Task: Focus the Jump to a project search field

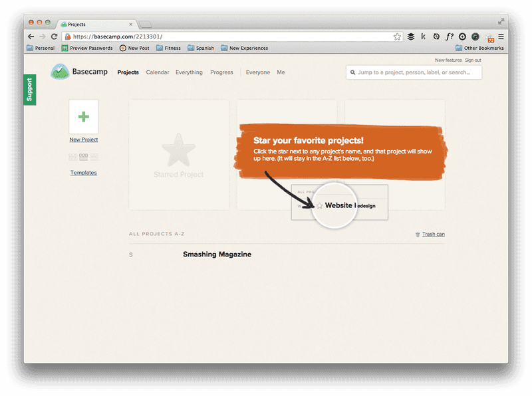Action: tap(414, 72)
